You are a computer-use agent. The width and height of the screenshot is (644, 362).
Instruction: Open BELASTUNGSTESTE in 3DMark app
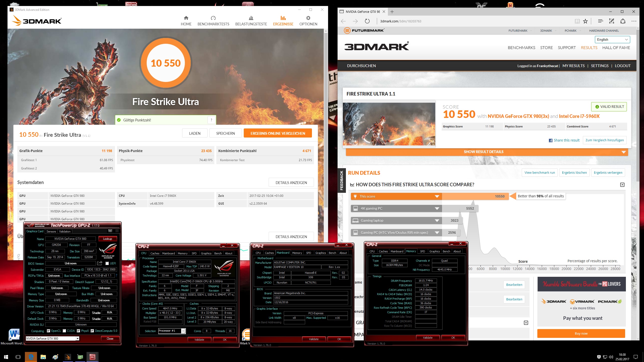[251, 21]
